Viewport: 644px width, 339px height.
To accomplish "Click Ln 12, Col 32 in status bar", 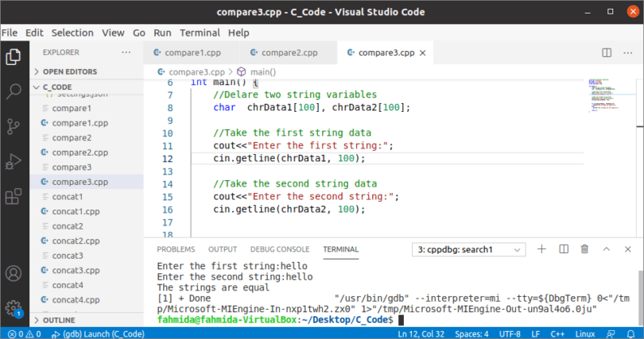I will (x=421, y=334).
